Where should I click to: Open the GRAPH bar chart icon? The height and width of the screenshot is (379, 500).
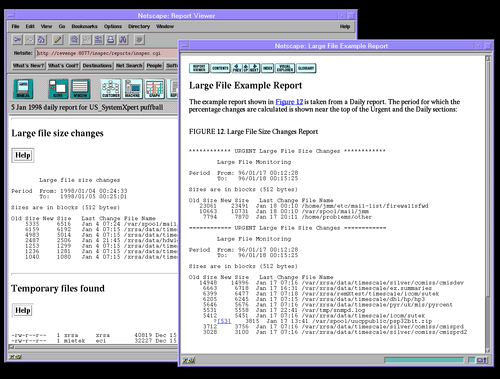point(155,89)
